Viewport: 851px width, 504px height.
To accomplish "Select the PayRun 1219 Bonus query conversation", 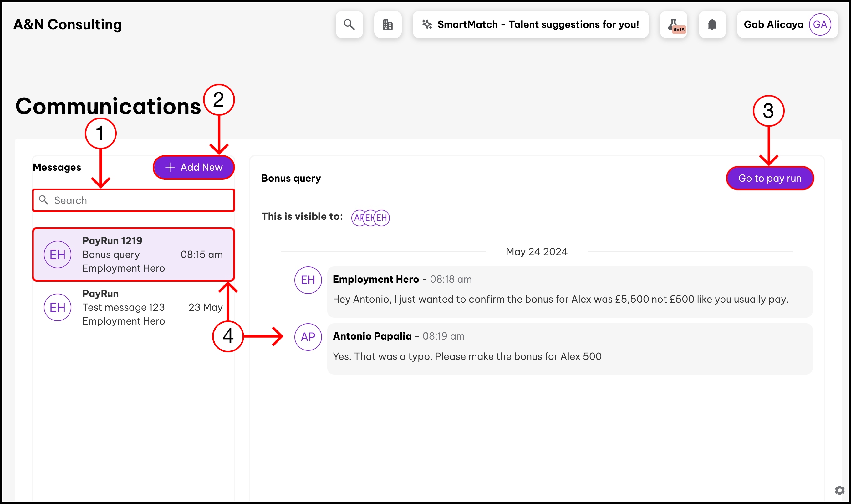I will (134, 255).
